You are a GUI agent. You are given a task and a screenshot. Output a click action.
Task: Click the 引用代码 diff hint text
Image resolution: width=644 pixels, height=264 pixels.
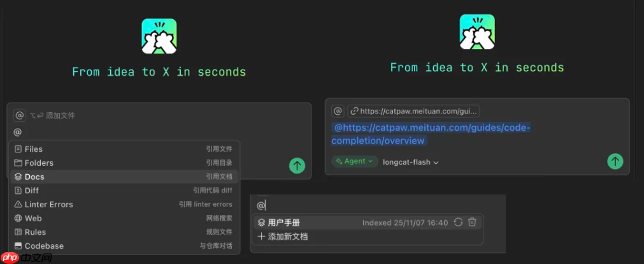tap(212, 191)
